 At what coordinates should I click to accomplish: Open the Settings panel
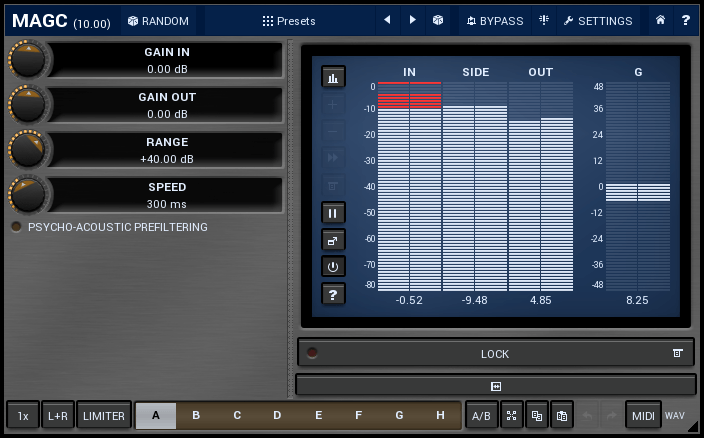pyautogui.click(x=598, y=20)
